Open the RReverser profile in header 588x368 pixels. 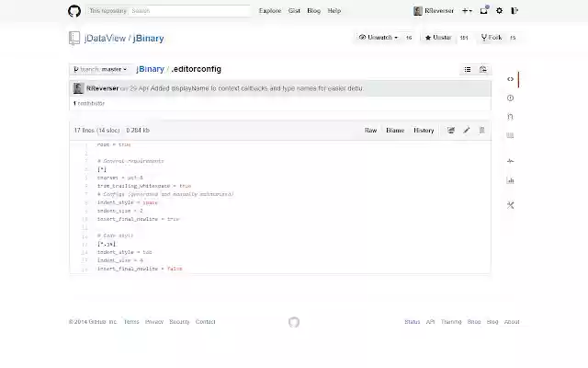pyautogui.click(x=434, y=11)
